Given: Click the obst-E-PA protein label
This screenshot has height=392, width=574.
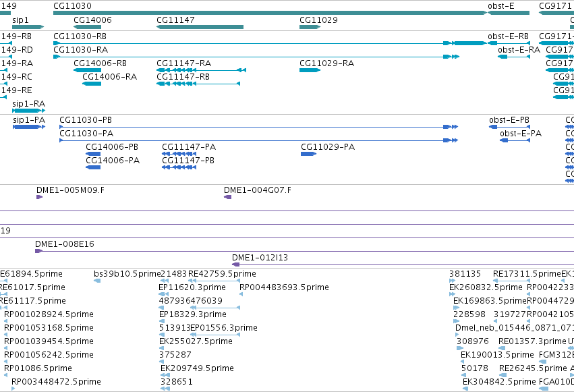Looking at the screenshot, I should click(521, 134).
